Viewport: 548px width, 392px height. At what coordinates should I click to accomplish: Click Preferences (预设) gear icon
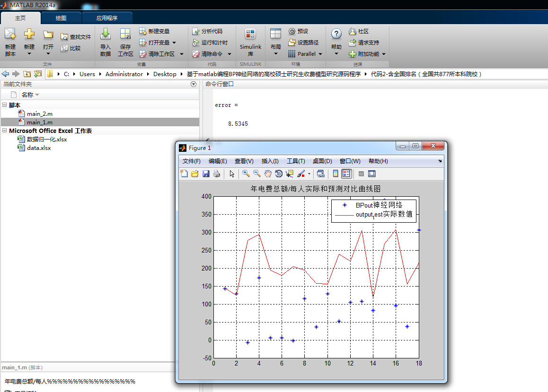tap(292, 31)
